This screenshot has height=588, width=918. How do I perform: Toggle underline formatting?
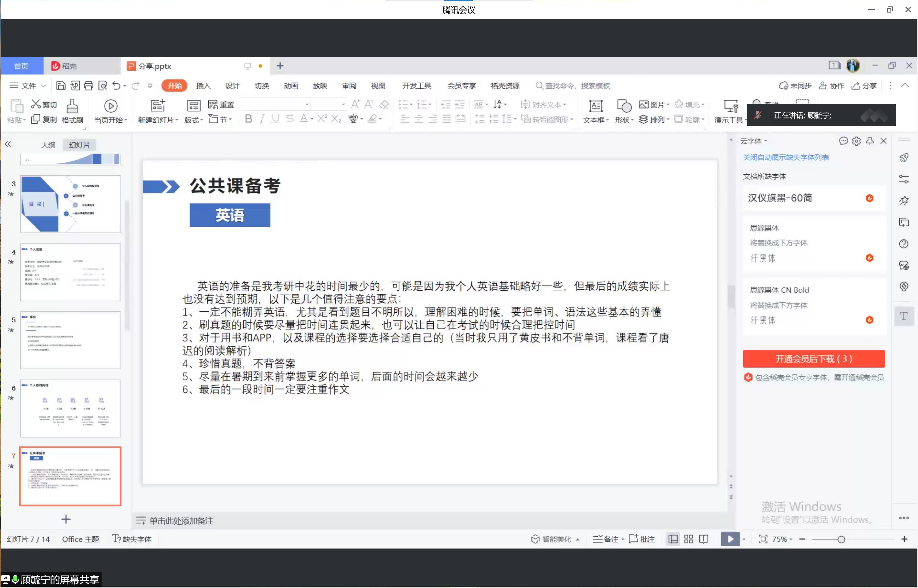pos(275,119)
